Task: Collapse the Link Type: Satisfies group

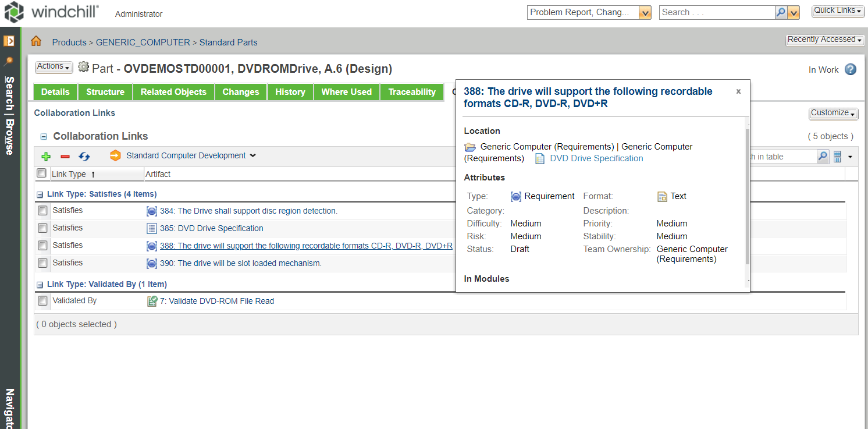Action: (x=40, y=194)
